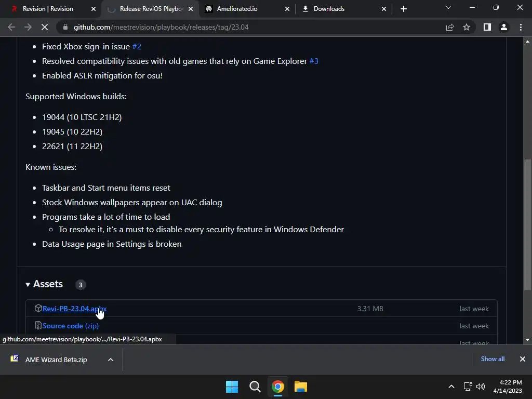Go back using browser back arrow
This screenshot has height=399, width=532.
click(11, 27)
